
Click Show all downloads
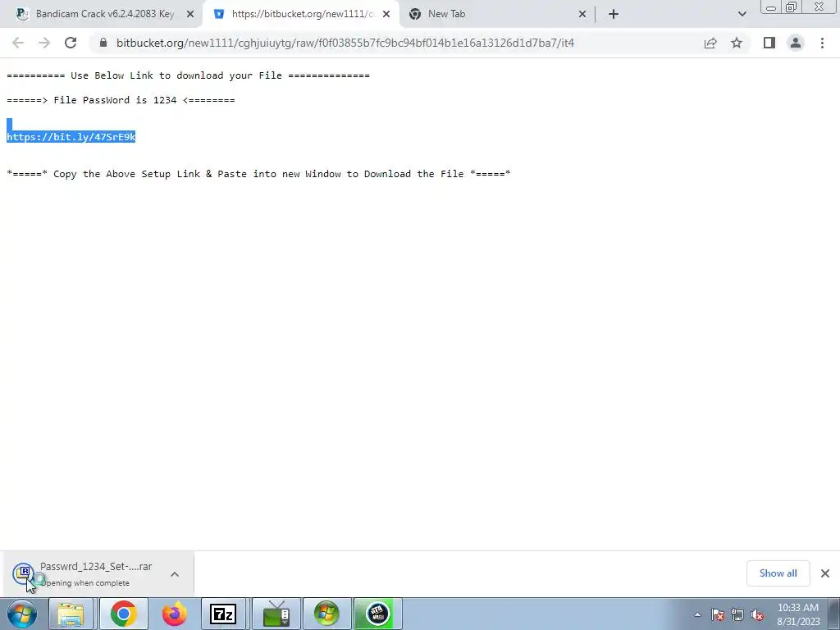pyautogui.click(x=778, y=573)
